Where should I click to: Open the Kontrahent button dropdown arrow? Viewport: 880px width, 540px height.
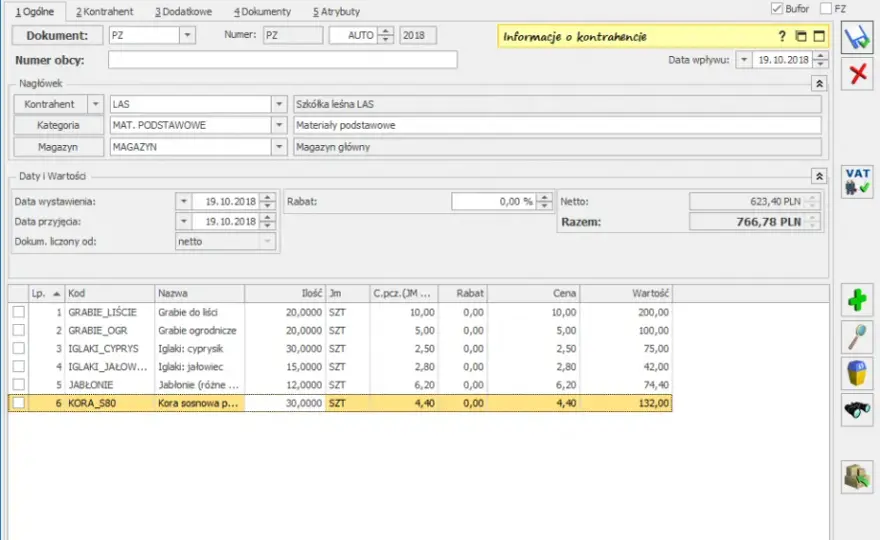[x=95, y=104]
